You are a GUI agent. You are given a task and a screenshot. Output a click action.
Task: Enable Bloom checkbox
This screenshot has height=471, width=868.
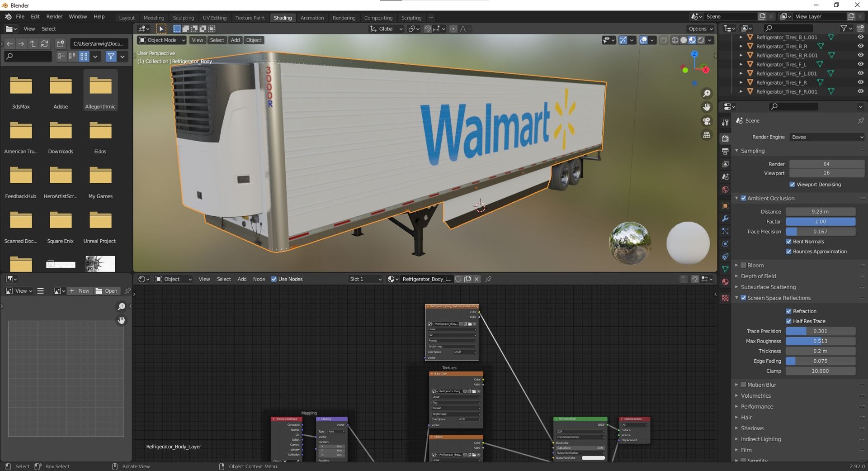coord(743,265)
